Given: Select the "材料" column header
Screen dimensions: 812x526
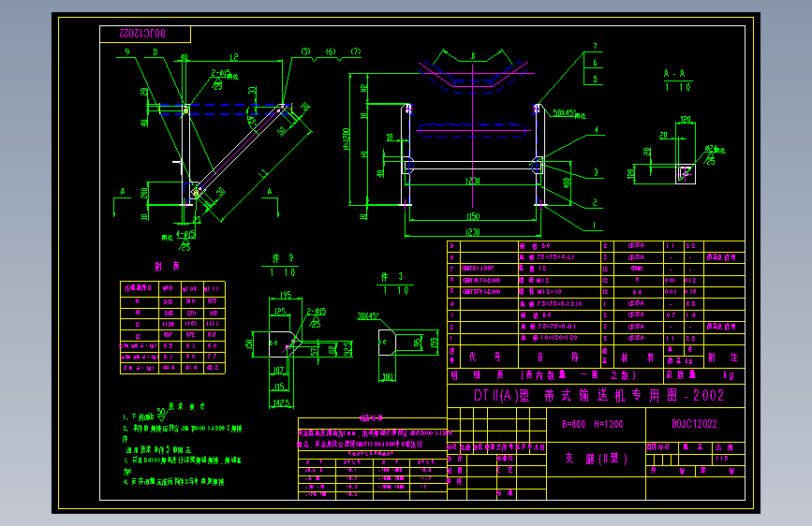Looking at the screenshot, I should (638, 358).
